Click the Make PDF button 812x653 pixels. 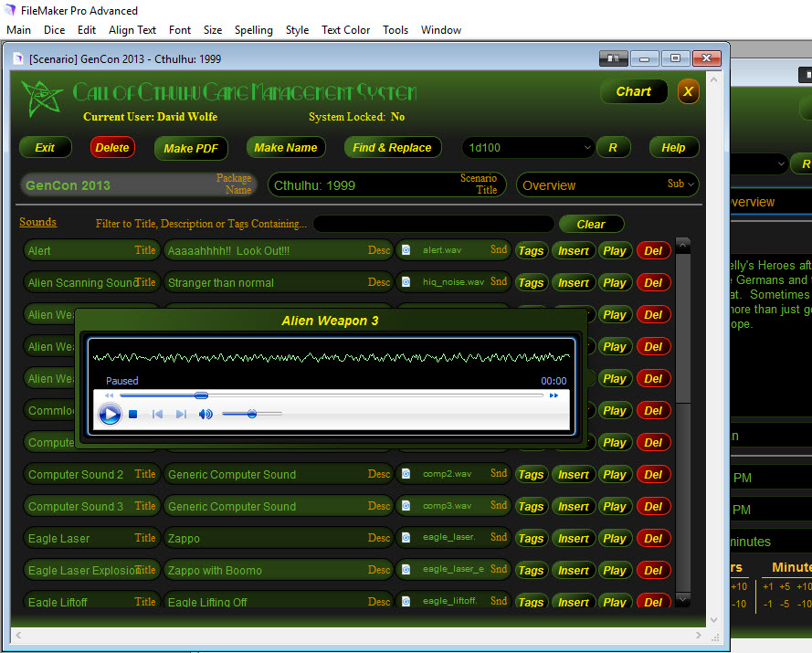click(191, 148)
